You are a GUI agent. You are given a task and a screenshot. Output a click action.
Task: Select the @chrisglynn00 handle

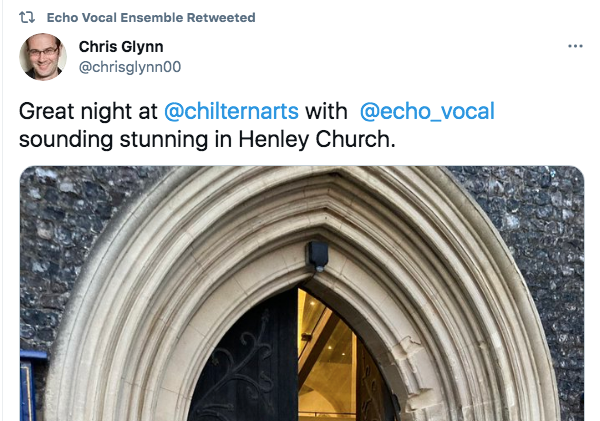coord(129,66)
